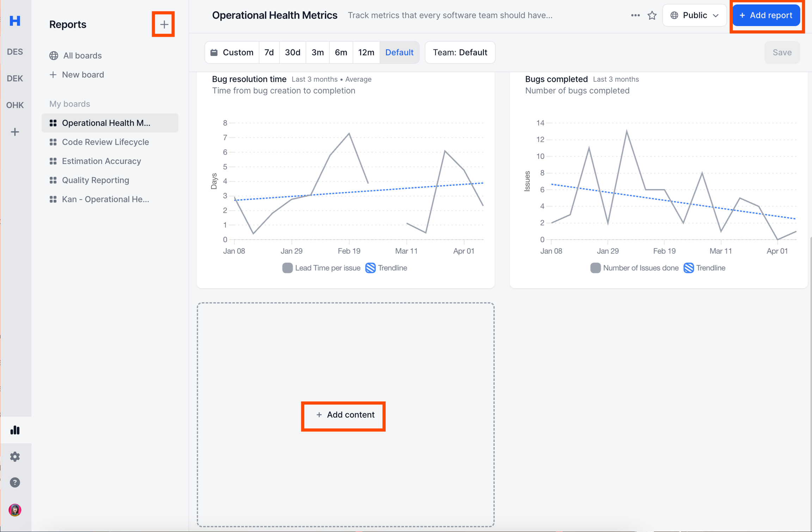Open the Code Review Lifecycle board

coord(105,142)
